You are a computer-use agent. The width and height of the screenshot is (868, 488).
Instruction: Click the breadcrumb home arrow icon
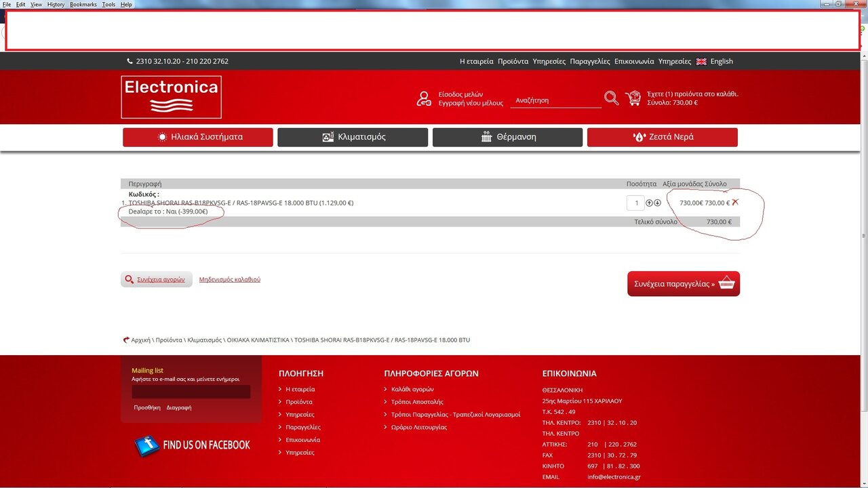point(126,340)
